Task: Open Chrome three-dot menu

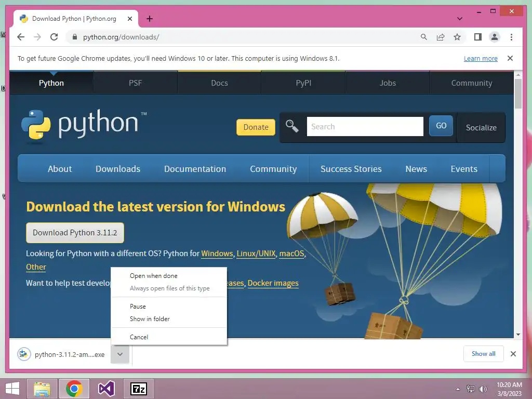Action: [511, 37]
